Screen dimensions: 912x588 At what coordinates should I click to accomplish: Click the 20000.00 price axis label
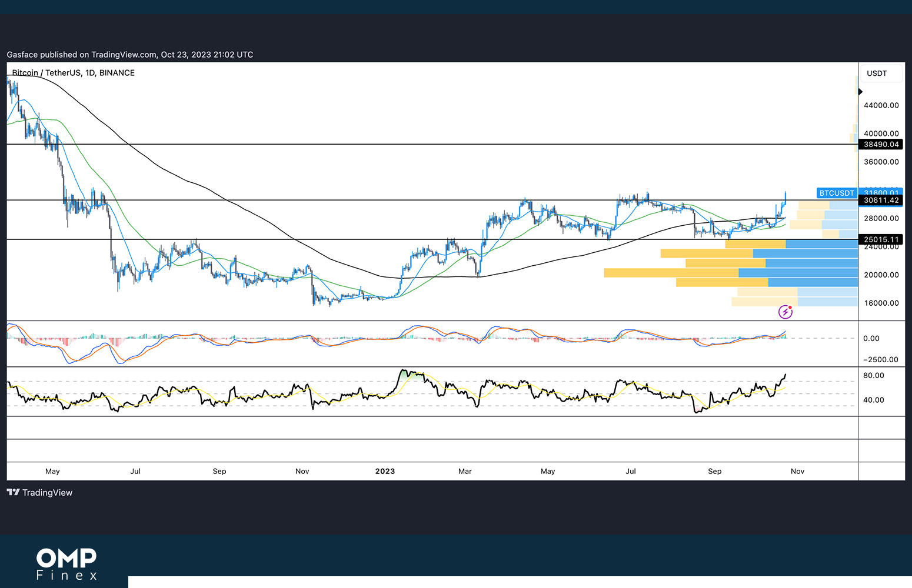(x=881, y=275)
